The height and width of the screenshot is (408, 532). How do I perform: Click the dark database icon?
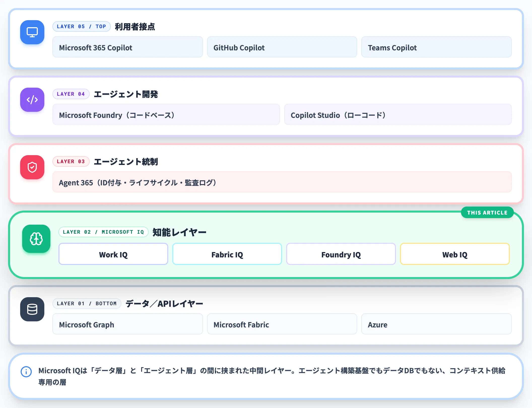tap(32, 309)
